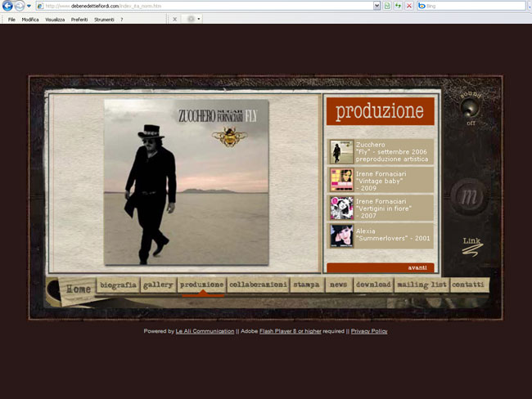Click the browser Forward arrow button
The width and height of the screenshot is (532, 399).
coord(20,6)
